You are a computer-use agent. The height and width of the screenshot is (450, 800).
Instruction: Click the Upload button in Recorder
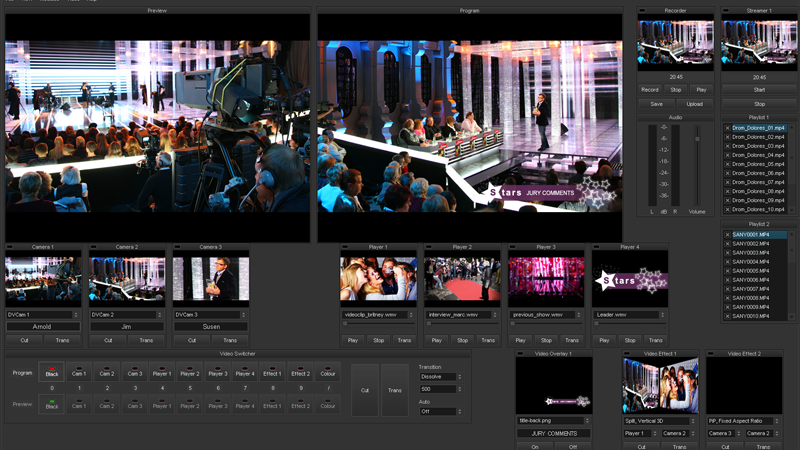point(694,104)
